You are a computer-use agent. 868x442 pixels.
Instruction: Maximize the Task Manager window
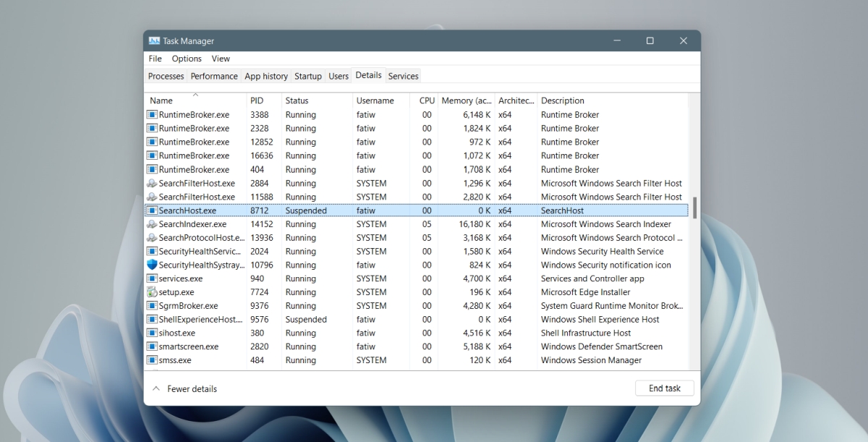pyautogui.click(x=650, y=41)
